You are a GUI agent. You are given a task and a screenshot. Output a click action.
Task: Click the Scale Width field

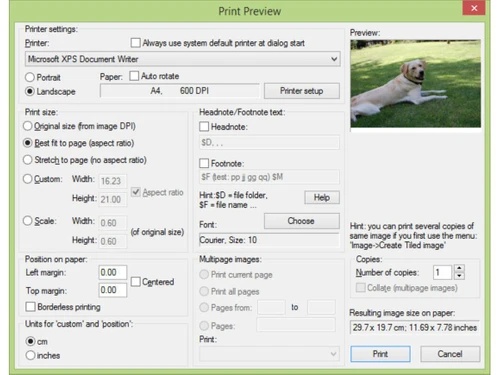(x=113, y=223)
